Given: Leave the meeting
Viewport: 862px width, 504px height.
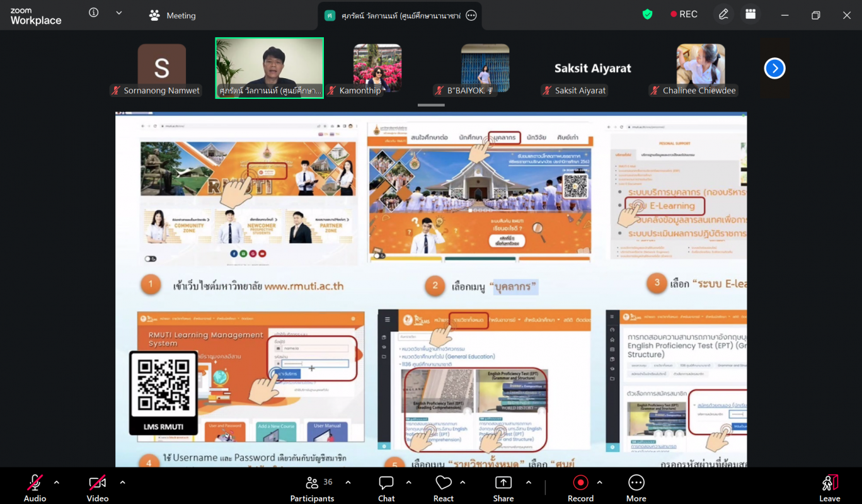Looking at the screenshot, I should 830,488.
